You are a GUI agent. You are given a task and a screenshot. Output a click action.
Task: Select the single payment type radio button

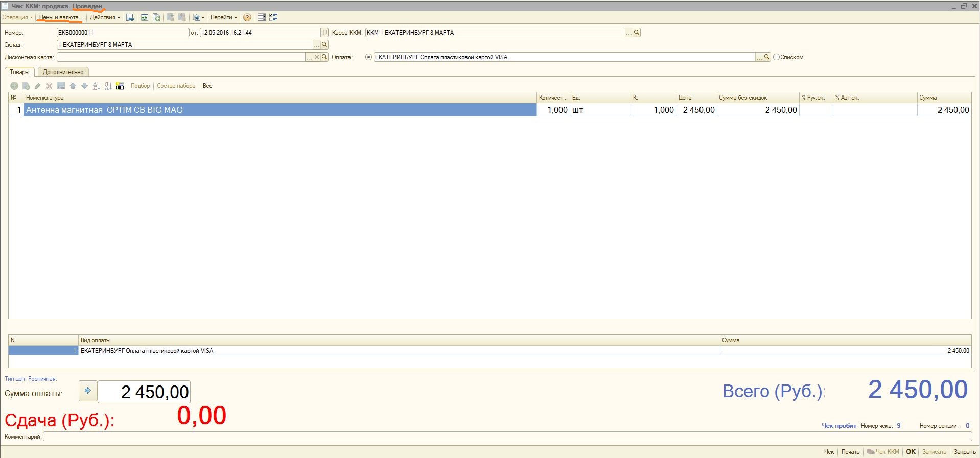(368, 57)
